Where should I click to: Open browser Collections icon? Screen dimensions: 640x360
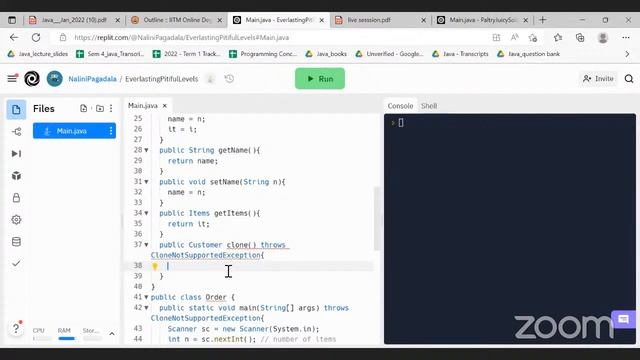580,38
